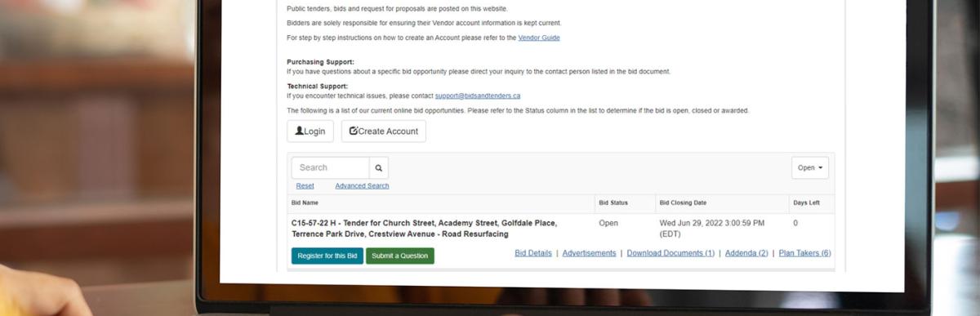Viewport: 980px width, 316px height.
Task: Click the Open status cell in the bid row
Action: [x=608, y=223]
